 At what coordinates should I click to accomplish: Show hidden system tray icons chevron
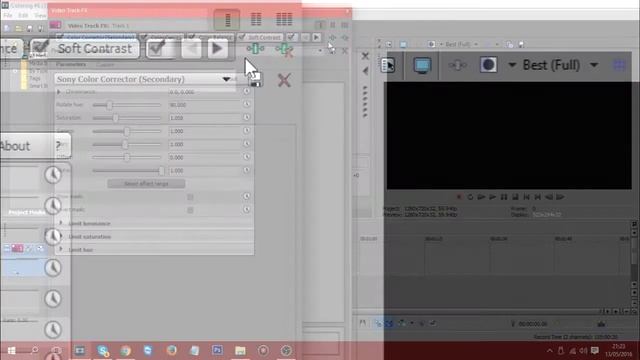pyautogui.click(x=549, y=351)
